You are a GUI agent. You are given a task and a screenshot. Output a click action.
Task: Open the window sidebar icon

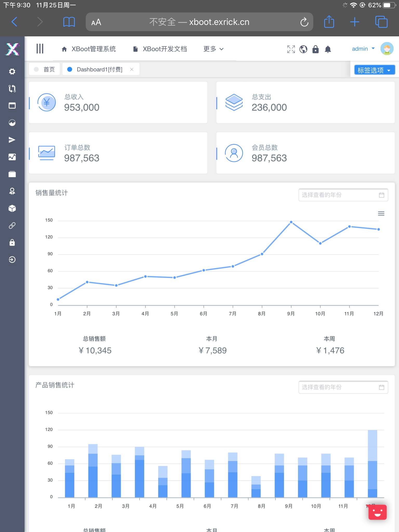tap(12, 106)
